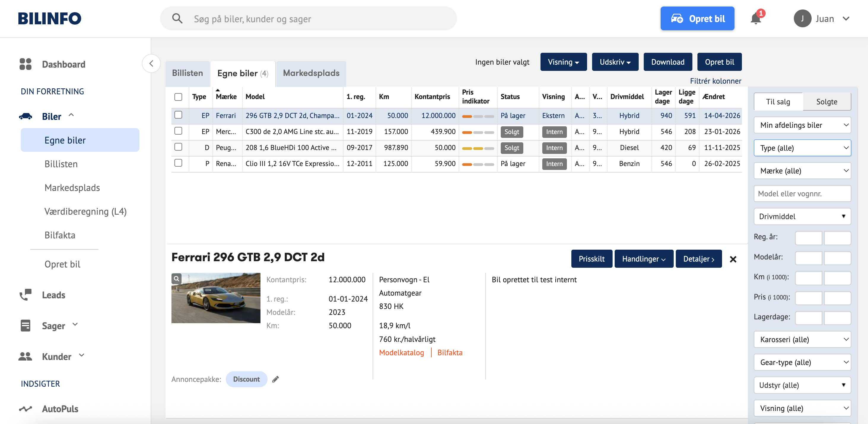This screenshot has width=868, height=424.
Task: Open the Udskriv dropdown button
Action: 615,62
